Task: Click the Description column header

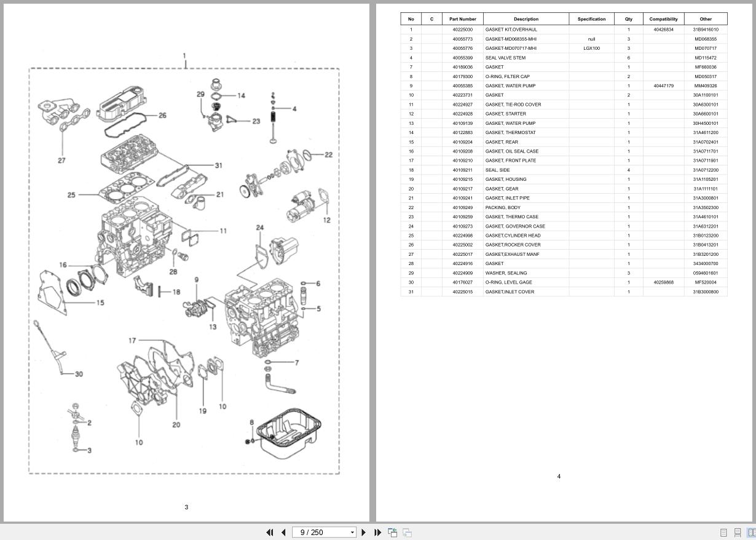Action: click(526, 19)
